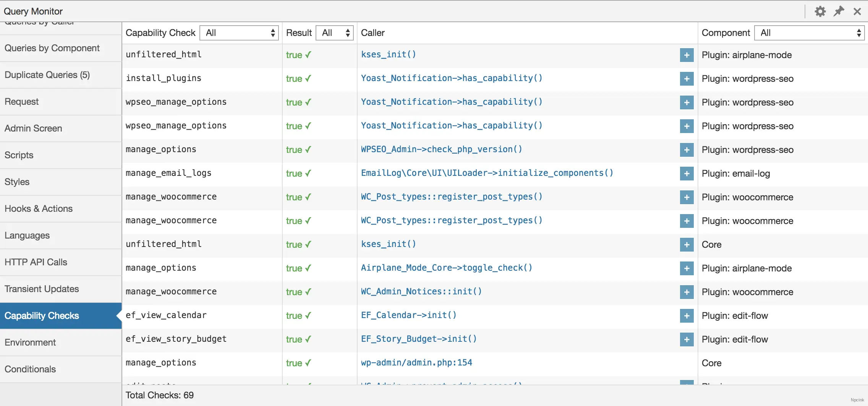Close the Query Monitor panel
This screenshot has height=406, width=868.
point(858,11)
